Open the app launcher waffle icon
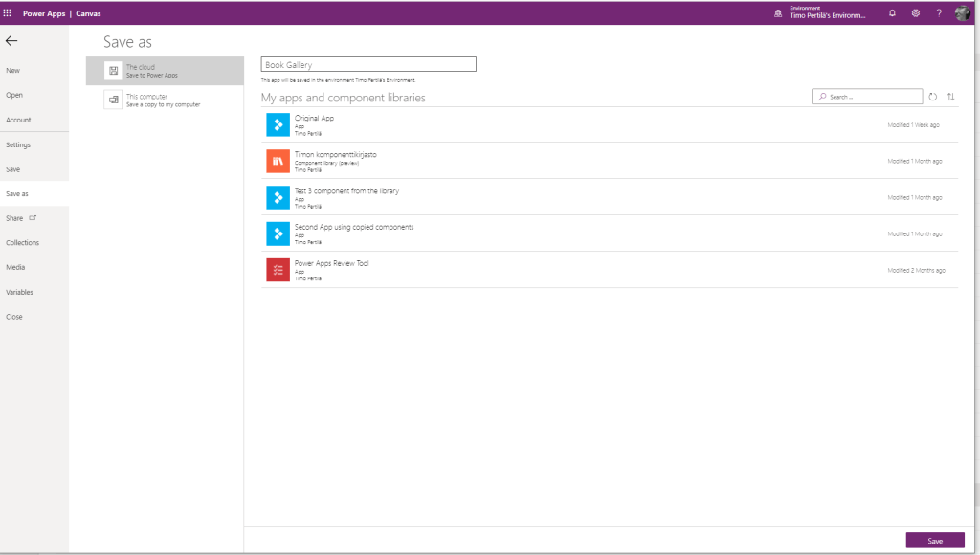This screenshot has height=555, width=980. click(x=8, y=13)
